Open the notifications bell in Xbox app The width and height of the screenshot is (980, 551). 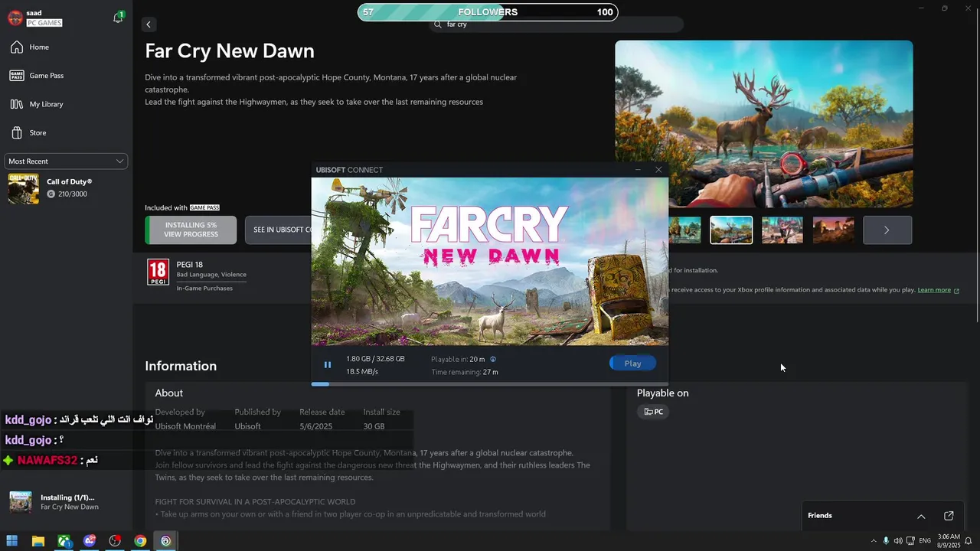118,18
